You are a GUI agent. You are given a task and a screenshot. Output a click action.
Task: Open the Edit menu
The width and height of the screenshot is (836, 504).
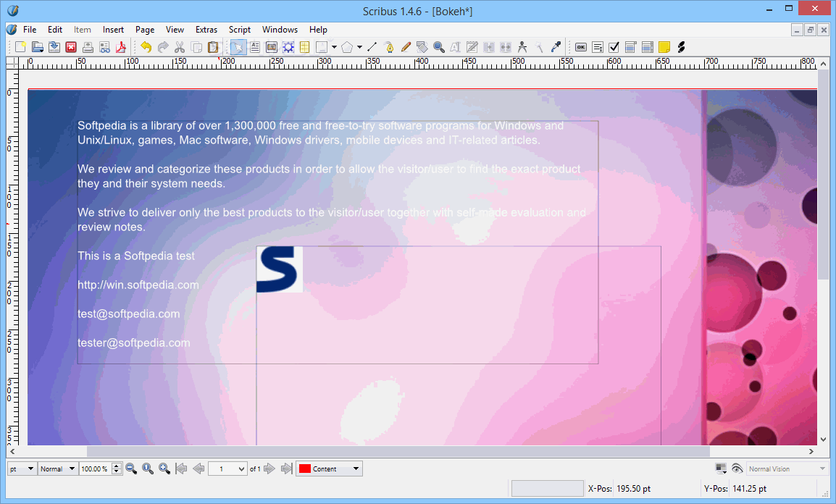[55, 29]
